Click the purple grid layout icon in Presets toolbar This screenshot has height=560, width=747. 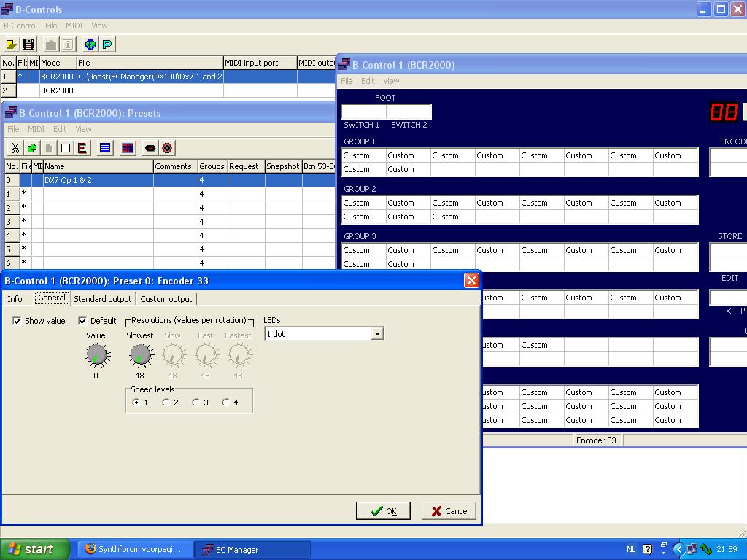[127, 148]
